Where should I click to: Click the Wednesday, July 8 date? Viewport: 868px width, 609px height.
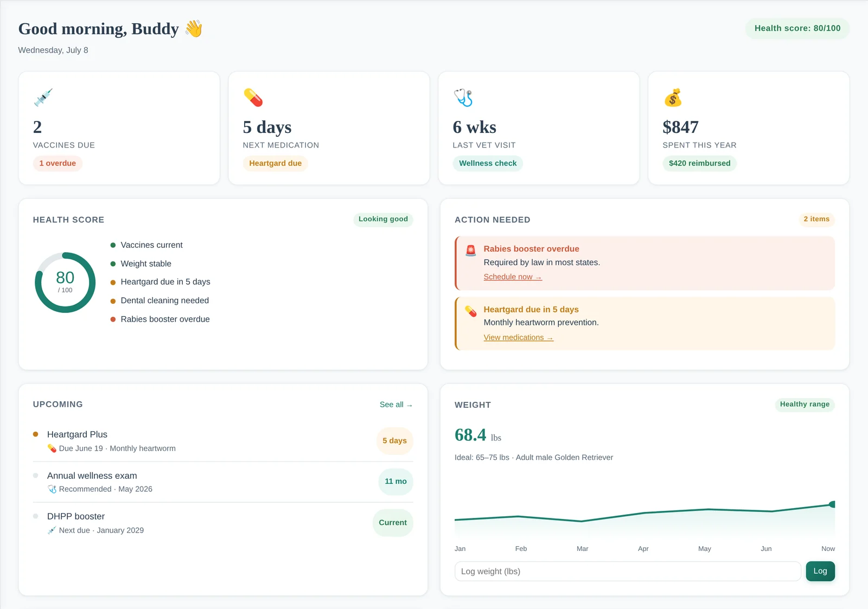coord(53,50)
